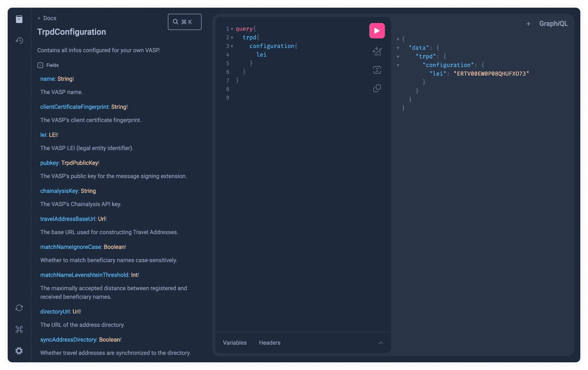Collapse the configuration object in the response
The image size is (588, 370).
point(398,65)
